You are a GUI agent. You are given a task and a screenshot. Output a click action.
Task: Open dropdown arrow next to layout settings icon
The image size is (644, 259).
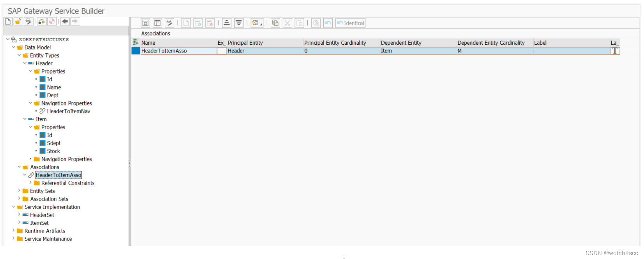(261, 24)
